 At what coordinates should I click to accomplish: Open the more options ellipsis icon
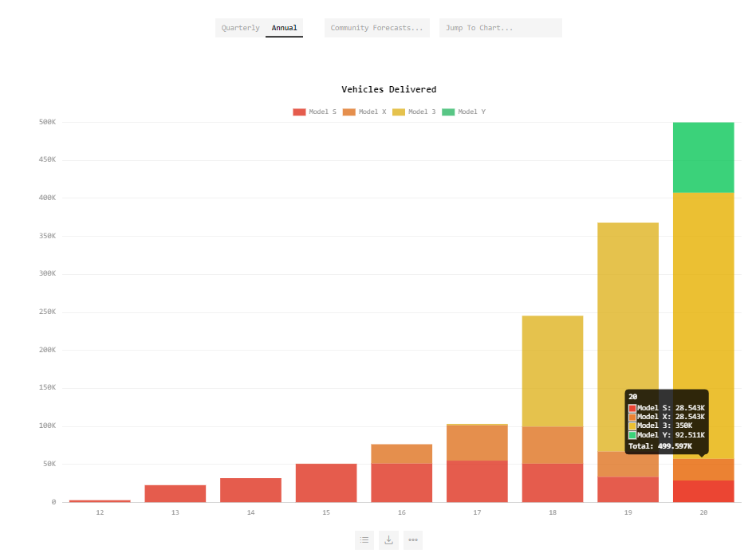pos(413,540)
